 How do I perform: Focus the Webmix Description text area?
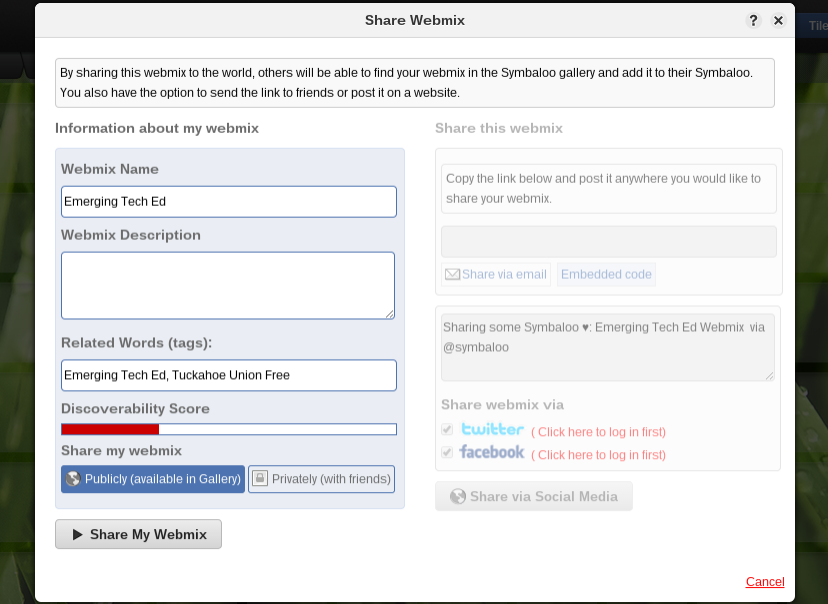pyautogui.click(x=228, y=286)
